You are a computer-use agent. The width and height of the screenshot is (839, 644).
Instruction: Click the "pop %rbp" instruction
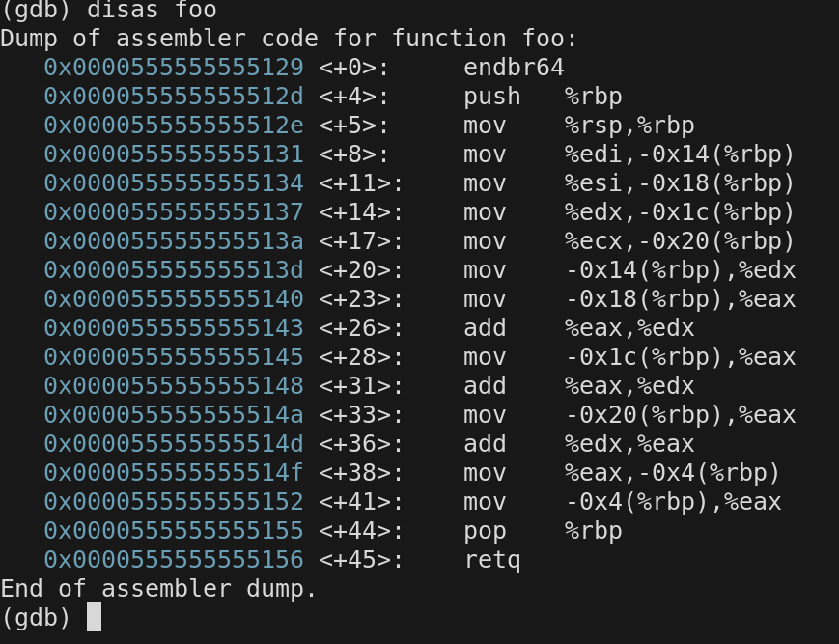pyautogui.click(x=542, y=531)
